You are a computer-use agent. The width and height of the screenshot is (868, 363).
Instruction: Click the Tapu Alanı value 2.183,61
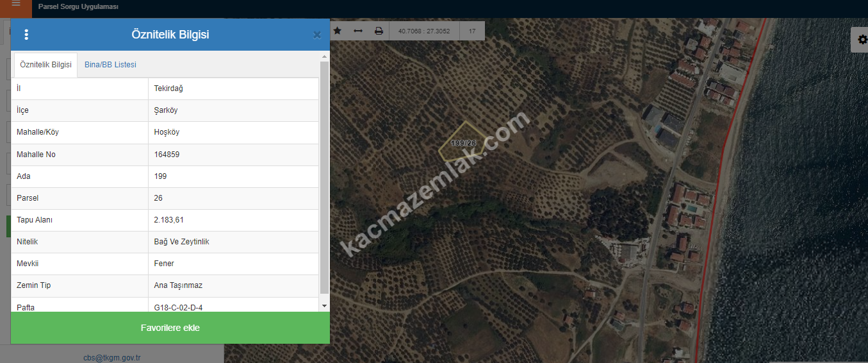coord(169,220)
